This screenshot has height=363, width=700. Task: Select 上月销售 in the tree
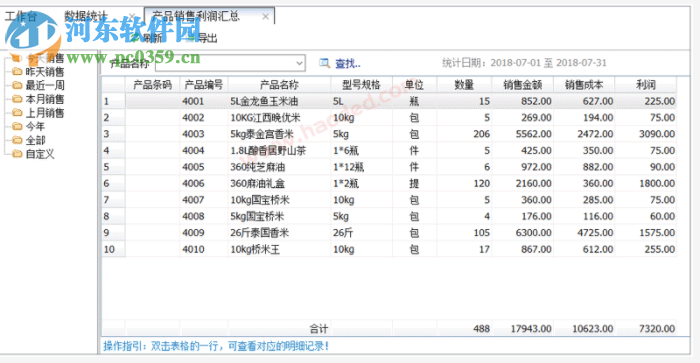(45, 113)
